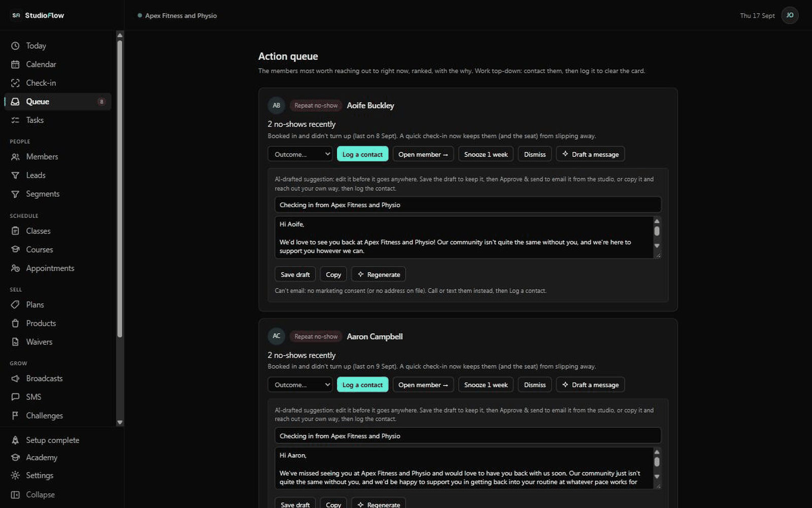812x508 pixels.
Task: Click the Setup complete rocket icon
Action: 15,440
